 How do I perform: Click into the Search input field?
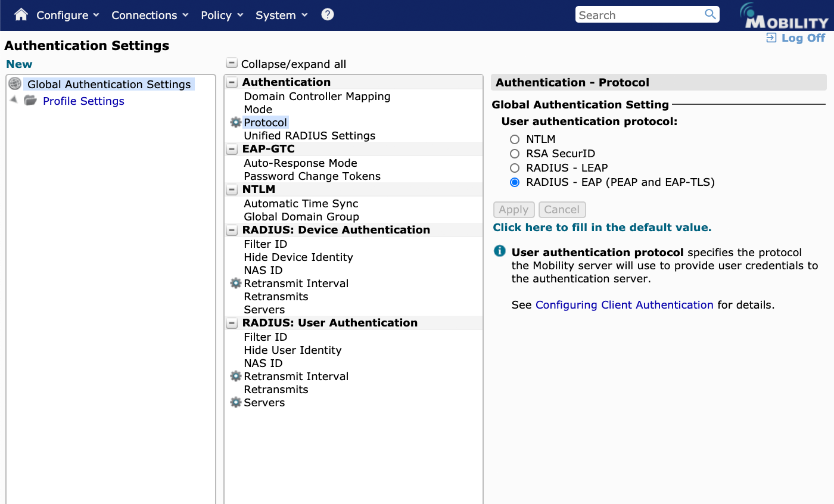(637, 15)
